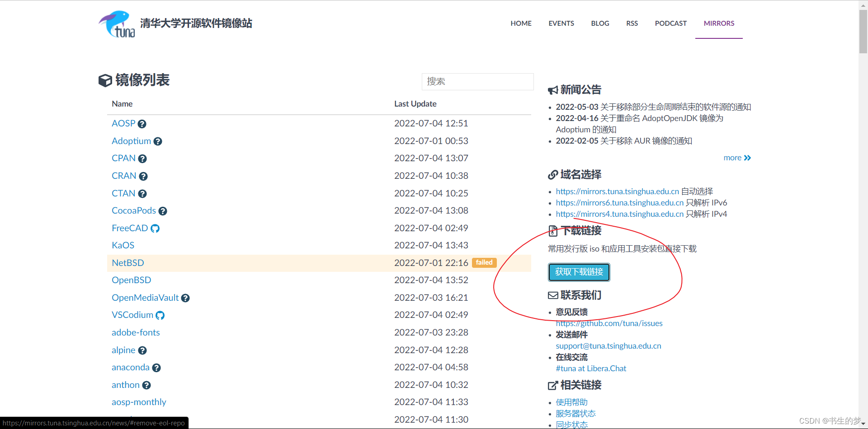Open the adobe-fonts mirror link
Screen dimensions: 868x429
[x=136, y=332]
